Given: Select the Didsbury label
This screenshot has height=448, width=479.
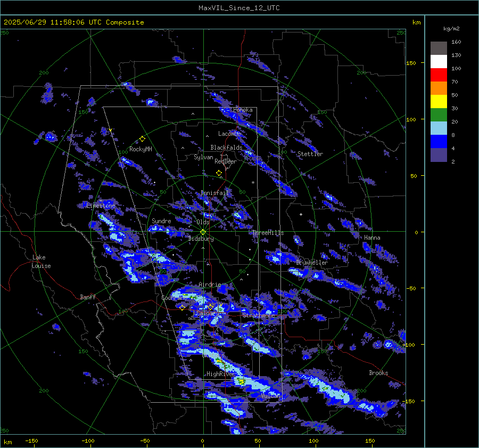Looking at the screenshot, I should tap(201, 239).
